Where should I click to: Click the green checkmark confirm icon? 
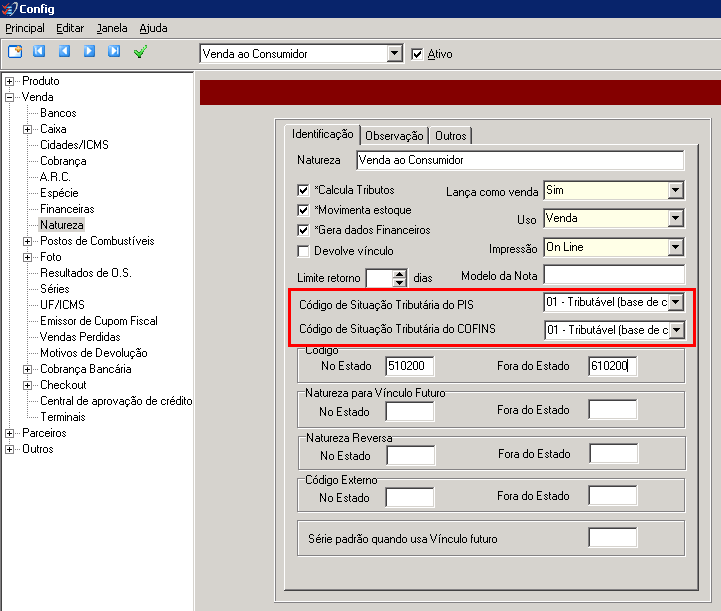tap(140, 51)
